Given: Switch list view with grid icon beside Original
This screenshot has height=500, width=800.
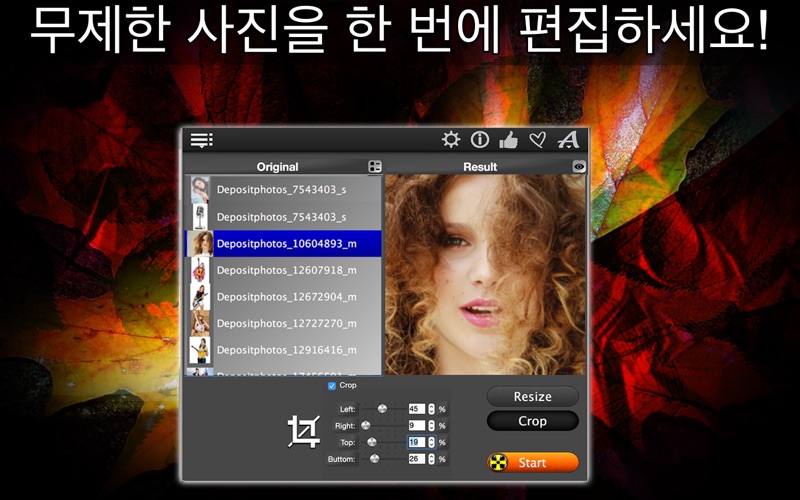Looking at the screenshot, I should (374, 166).
